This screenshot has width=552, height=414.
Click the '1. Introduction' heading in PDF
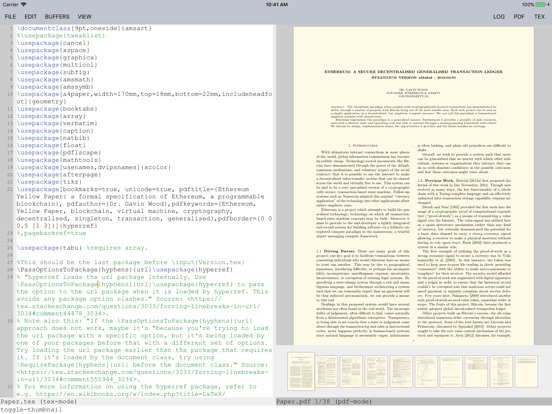(363, 145)
